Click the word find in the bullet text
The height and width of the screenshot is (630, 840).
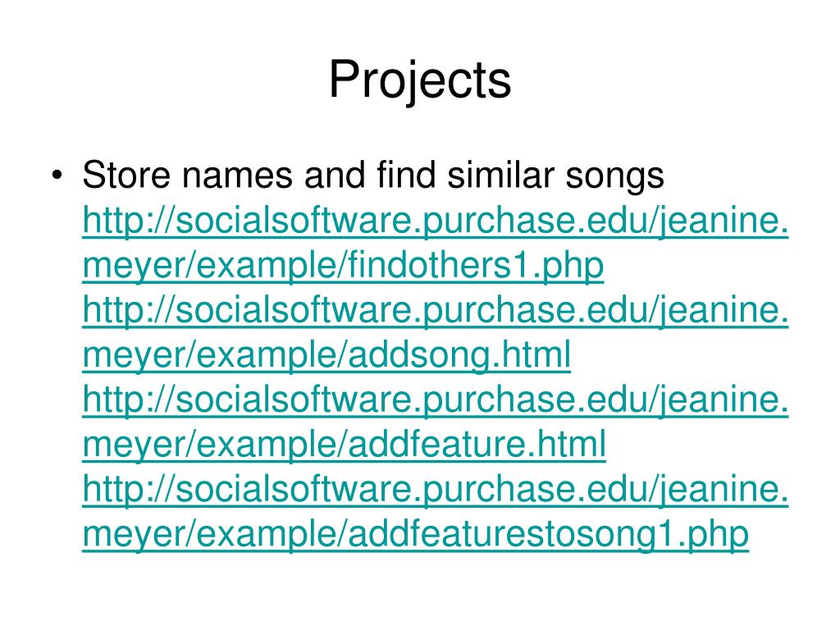point(406,176)
